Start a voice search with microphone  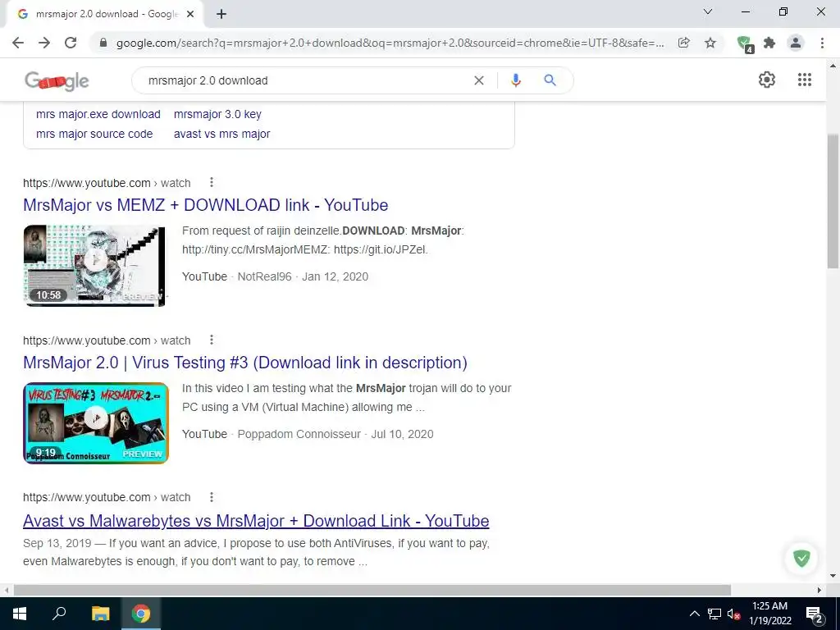point(515,80)
